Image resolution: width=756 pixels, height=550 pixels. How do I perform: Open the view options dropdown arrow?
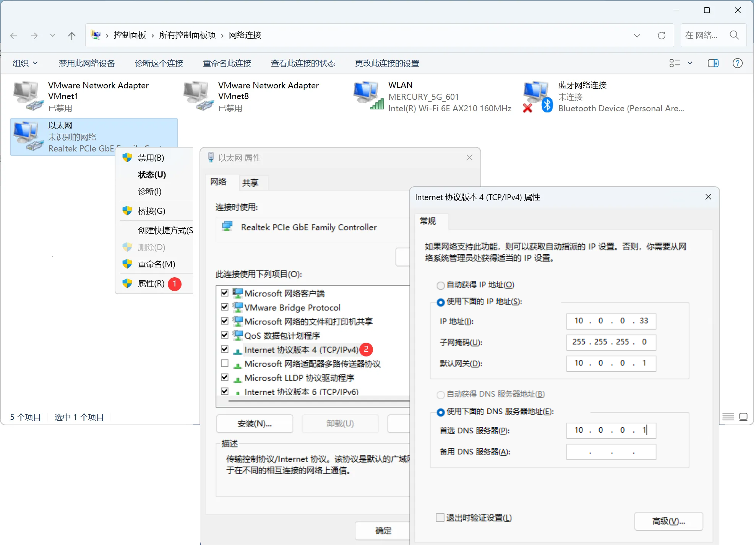[690, 63]
